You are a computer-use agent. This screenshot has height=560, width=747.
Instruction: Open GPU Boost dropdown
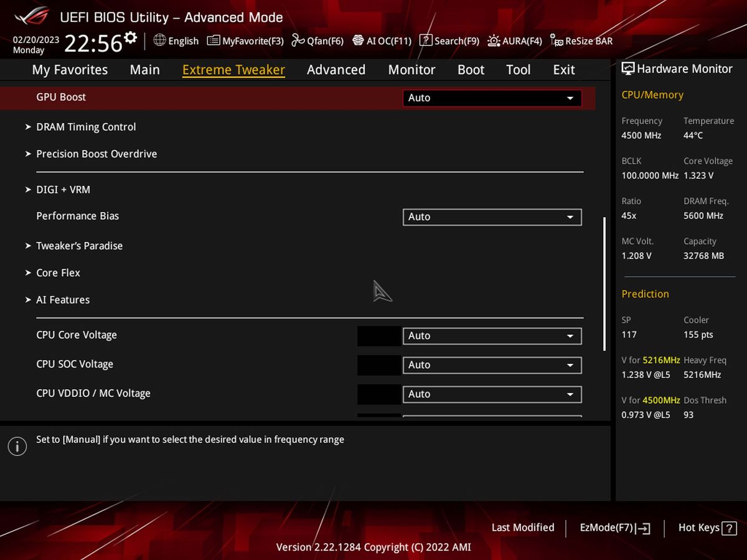(x=492, y=98)
